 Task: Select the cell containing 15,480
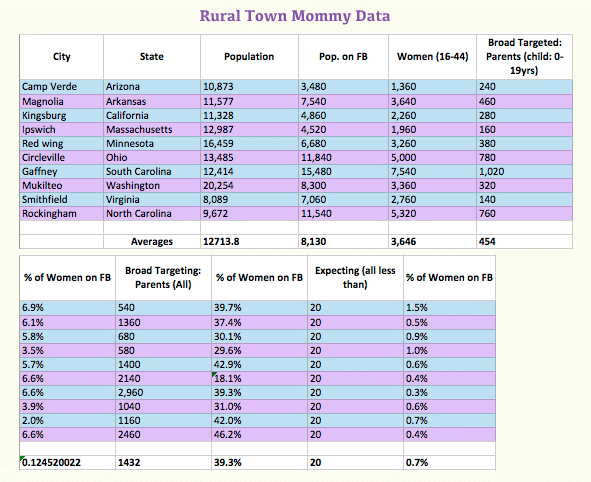point(343,171)
